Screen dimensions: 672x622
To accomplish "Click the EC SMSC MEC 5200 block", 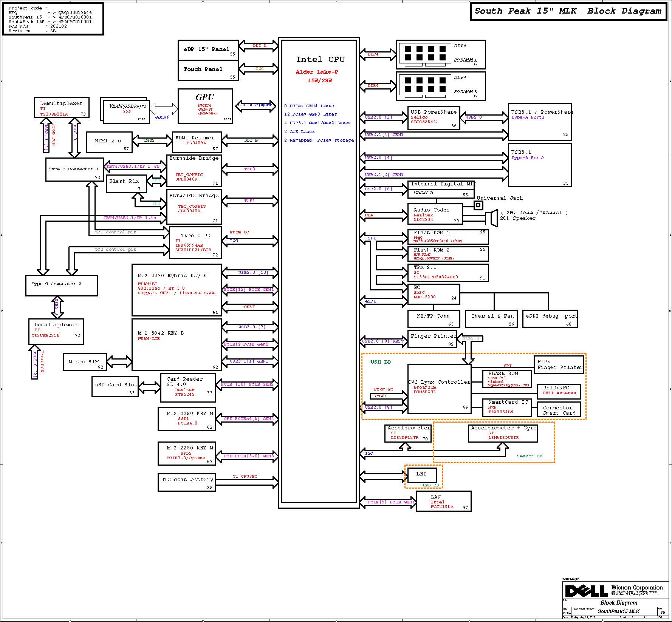I will pos(434,294).
